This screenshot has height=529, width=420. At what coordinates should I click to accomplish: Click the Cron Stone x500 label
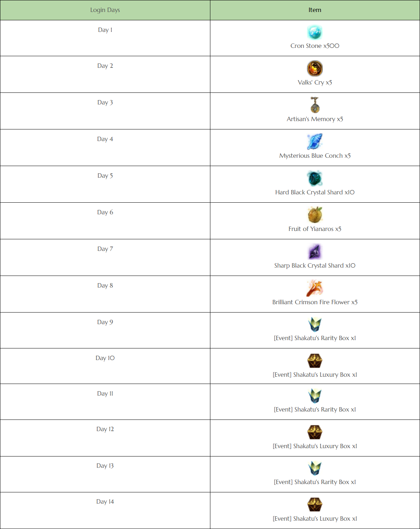[x=315, y=46]
